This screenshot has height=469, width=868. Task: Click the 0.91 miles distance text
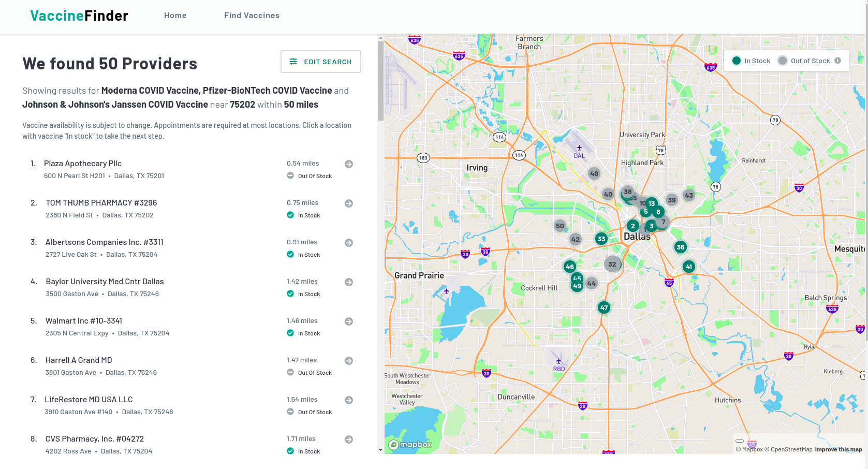[x=302, y=242]
